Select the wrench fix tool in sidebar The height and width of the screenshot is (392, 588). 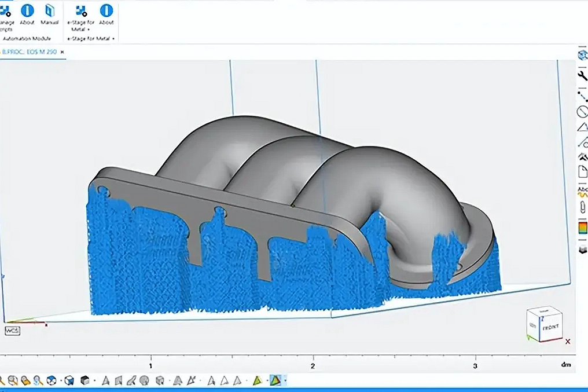tap(582, 76)
